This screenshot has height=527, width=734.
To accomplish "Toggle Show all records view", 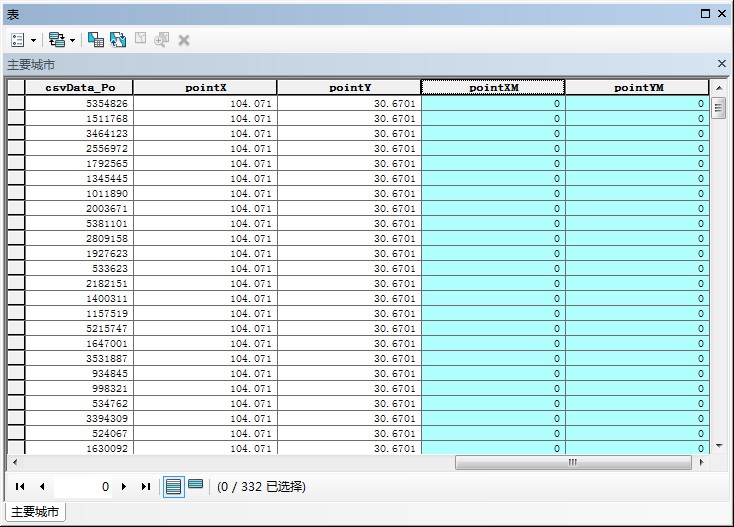I will [174, 486].
